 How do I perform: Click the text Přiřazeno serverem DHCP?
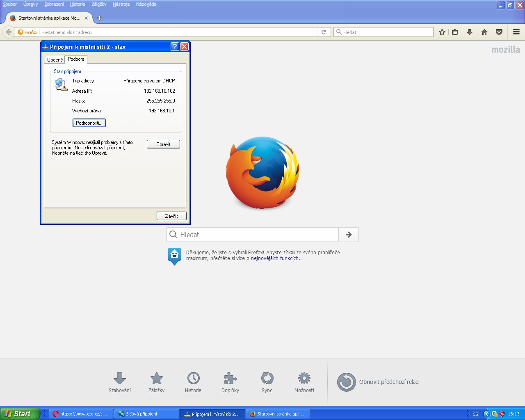tap(149, 81)
